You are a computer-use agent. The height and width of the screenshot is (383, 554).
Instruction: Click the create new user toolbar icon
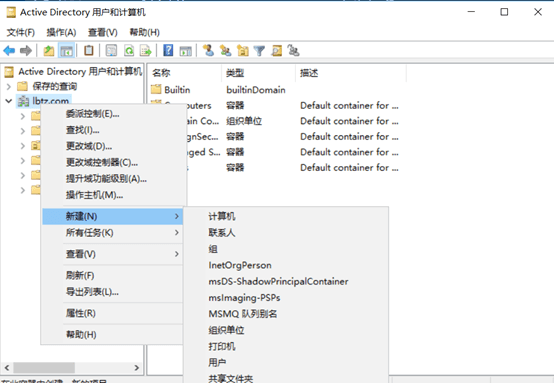click(x=208, y=51)
